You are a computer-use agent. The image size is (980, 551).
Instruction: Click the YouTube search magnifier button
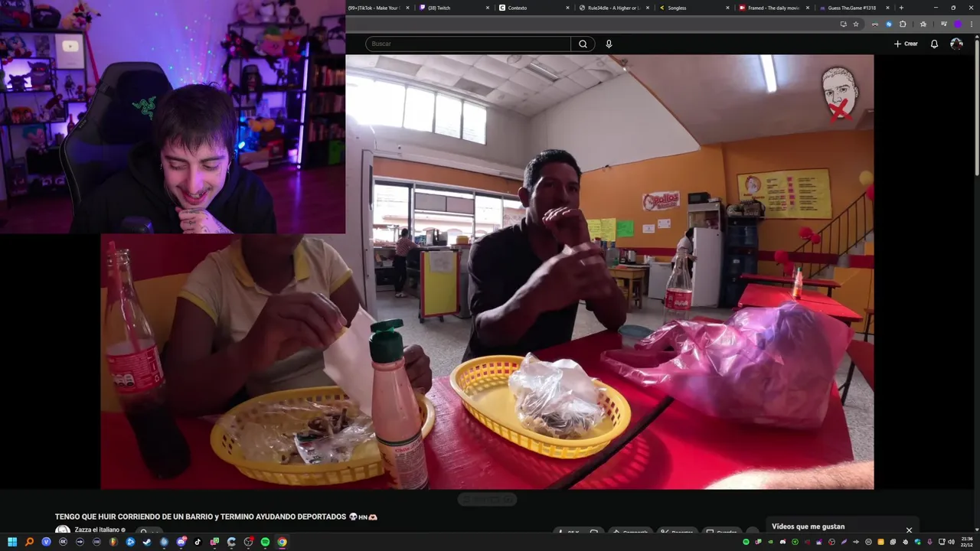pos(583,44)
